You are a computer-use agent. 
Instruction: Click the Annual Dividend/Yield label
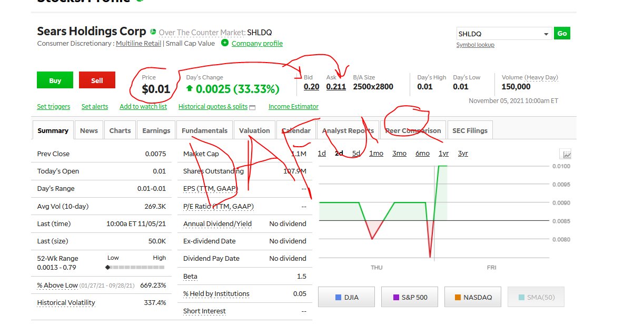217,224
